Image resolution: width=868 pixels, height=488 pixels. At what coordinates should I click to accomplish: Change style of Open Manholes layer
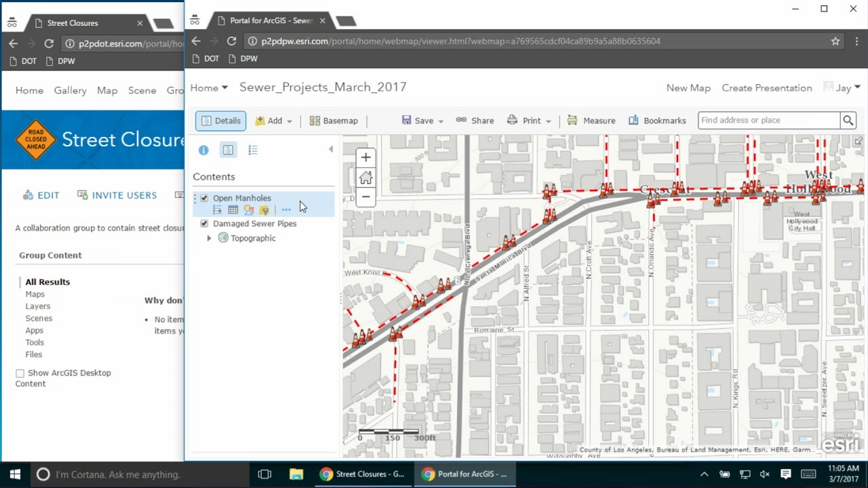click(x=249, y=210)
